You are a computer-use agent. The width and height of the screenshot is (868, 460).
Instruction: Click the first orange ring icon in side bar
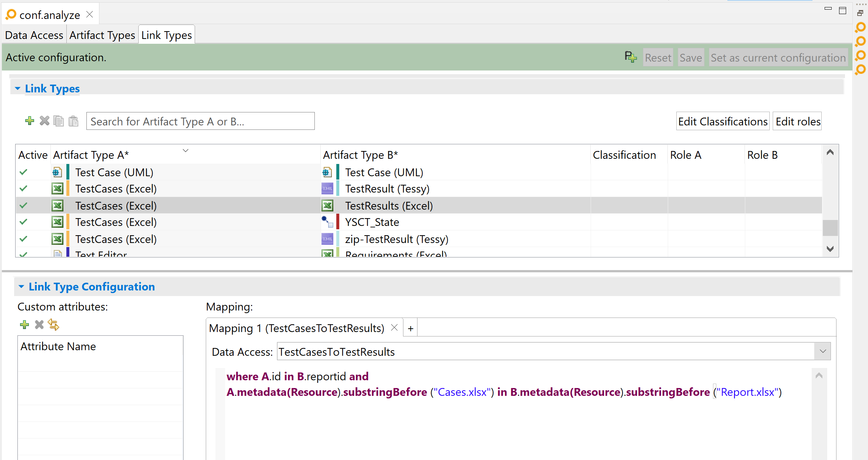861,27
